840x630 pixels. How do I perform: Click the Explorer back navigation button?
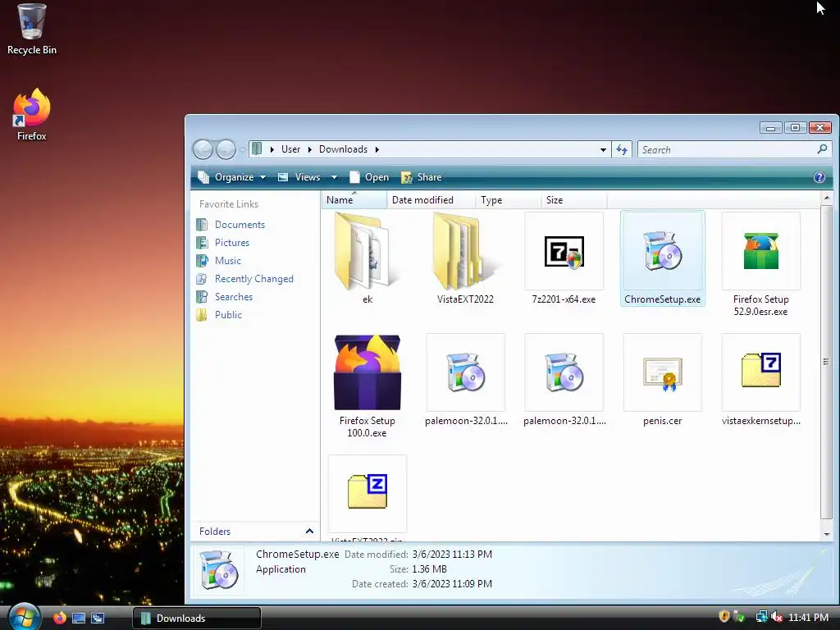click(203, 149)
